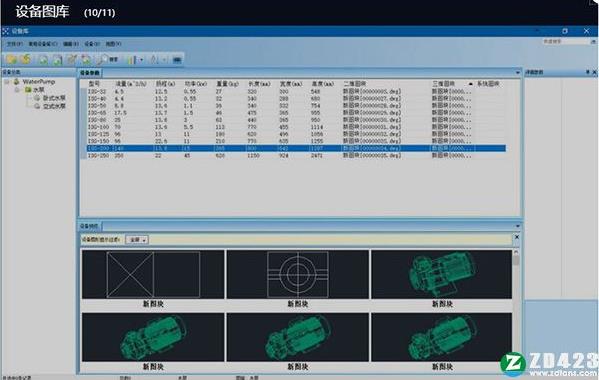599x380 pixels.
Task: Click the magnifier search icon in toolbar
Action: pos(102,60)
